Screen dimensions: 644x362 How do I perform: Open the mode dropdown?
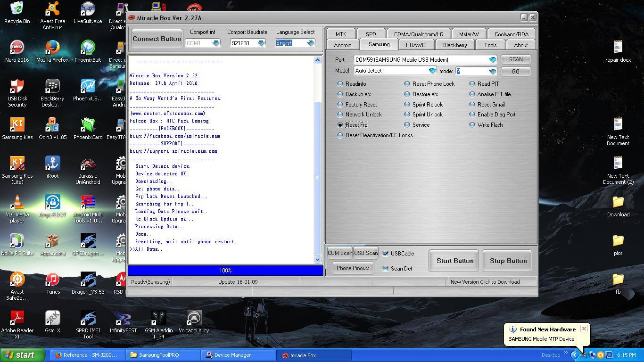pyautogui.click(x=492, y=71)
